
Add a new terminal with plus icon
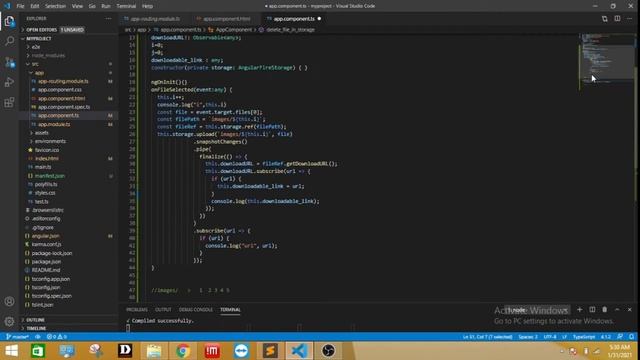[x=580, y=310]
